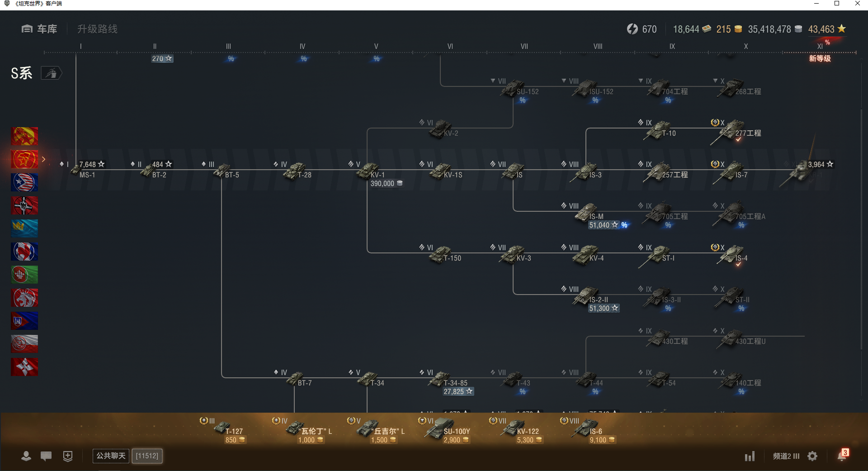Click the gold balance 215

729,29
